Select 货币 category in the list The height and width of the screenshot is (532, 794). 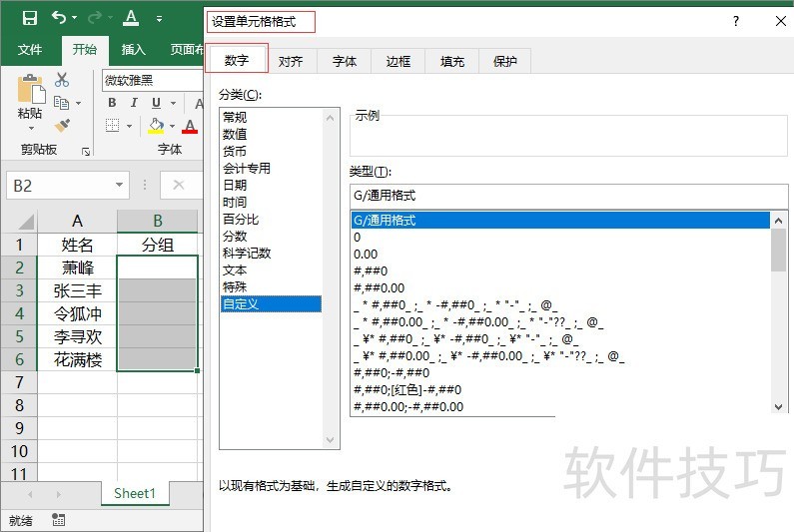[x=235, y=151]
